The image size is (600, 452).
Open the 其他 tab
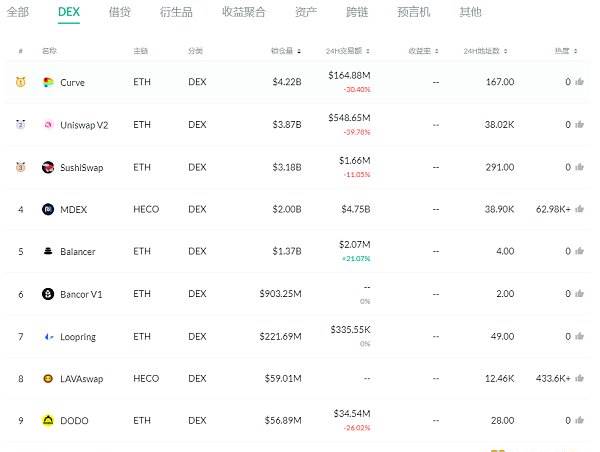[x=470, y=12]
